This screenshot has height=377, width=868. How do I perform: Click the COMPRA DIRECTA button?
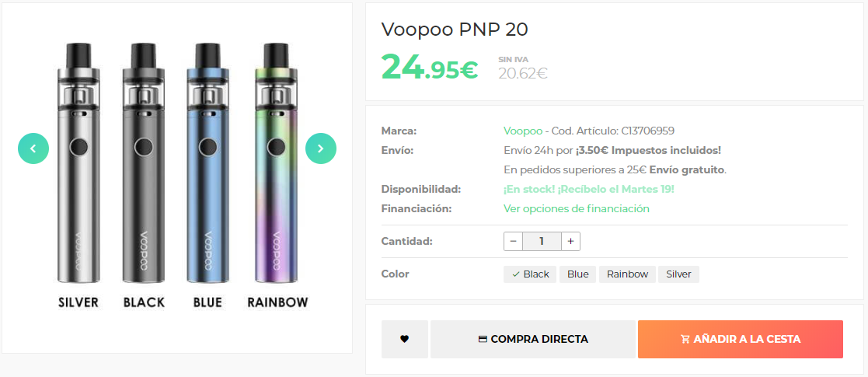(x=533, y=340)
